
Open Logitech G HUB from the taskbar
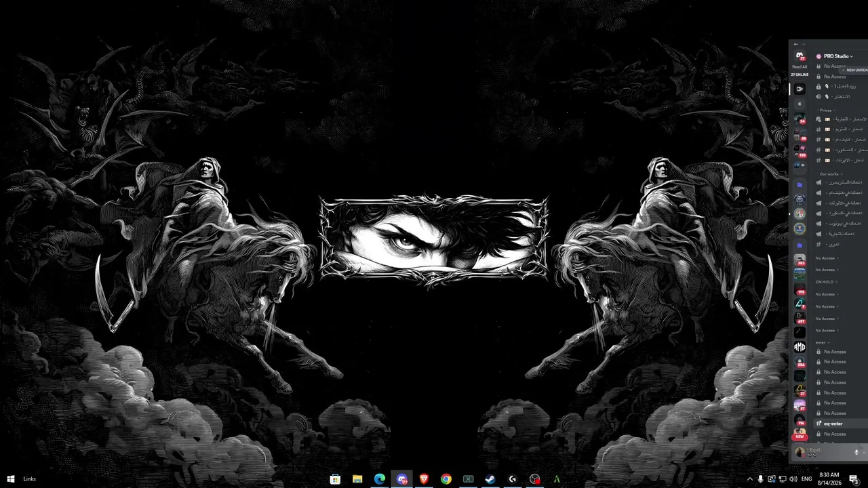click(512, 479)
